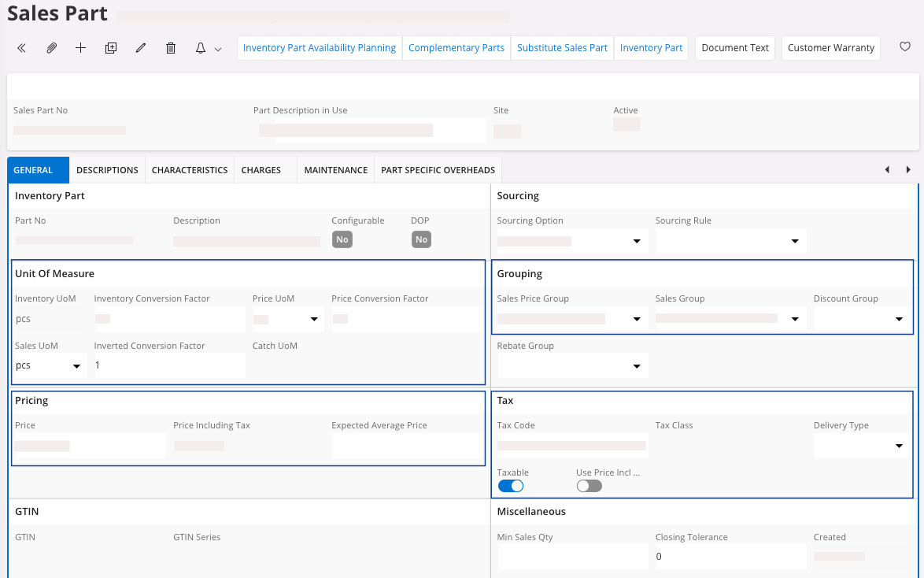This screenshot has height=578, width=924.
Task: Click the double-chevron back navigation icon
Action: pyautogui.click(x=21, y=48)
